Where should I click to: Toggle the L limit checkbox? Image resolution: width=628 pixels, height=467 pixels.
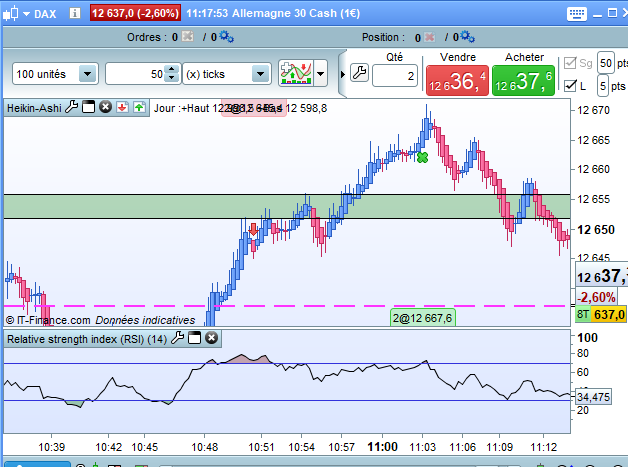[x=570, y=86]
